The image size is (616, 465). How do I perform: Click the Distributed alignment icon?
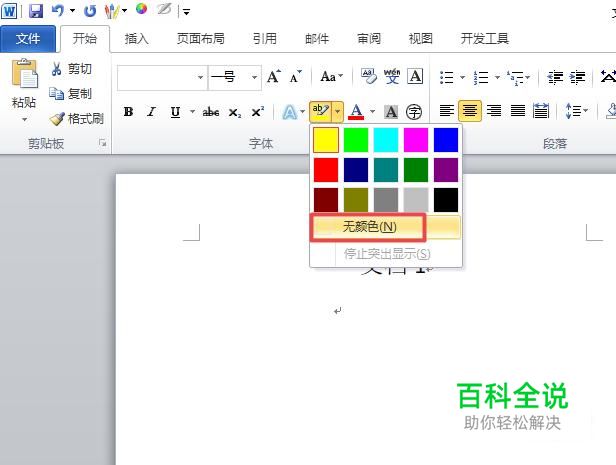pyautogui.click(x=541, y=112)
